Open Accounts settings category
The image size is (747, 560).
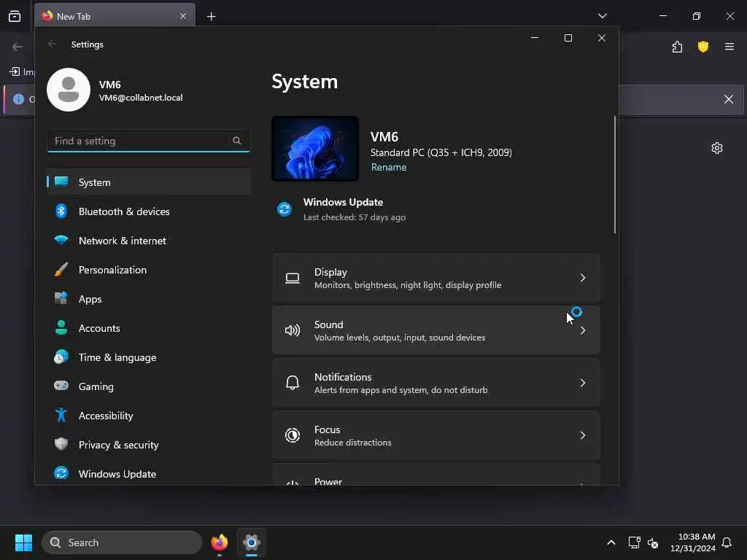coord(149,327)
